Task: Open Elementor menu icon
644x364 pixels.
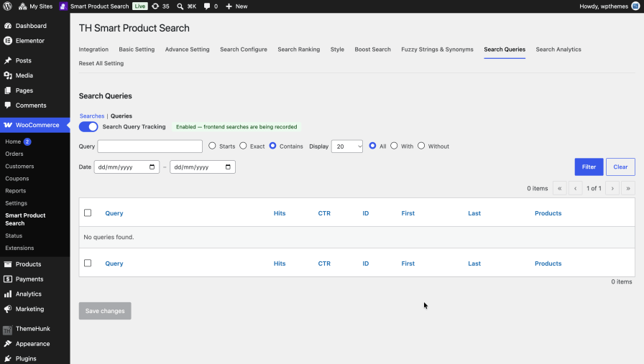Action: (8, 41)
